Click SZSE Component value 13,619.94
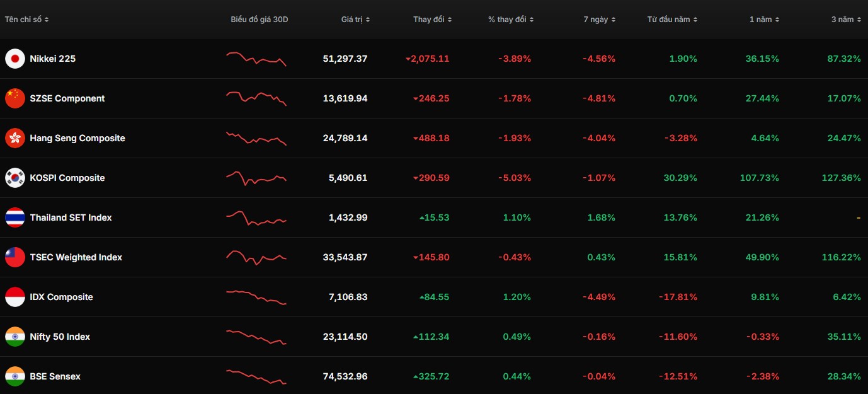The image size is (868, 394). [345, 98]
